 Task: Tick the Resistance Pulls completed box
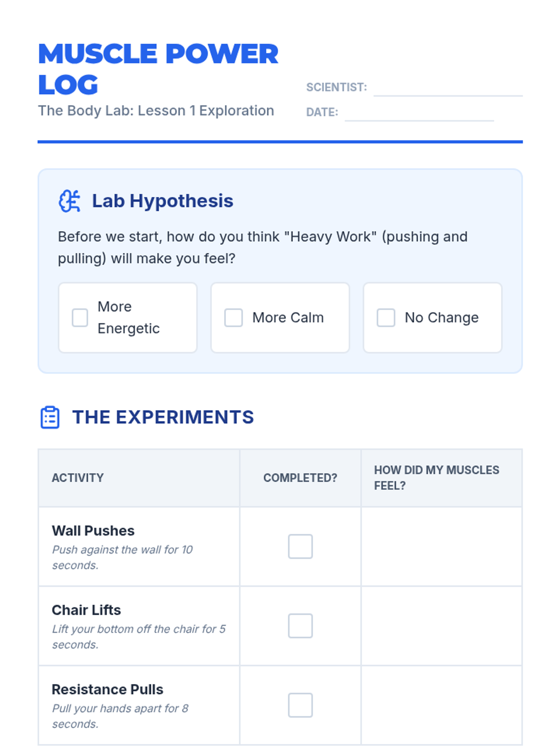(300, 705)
